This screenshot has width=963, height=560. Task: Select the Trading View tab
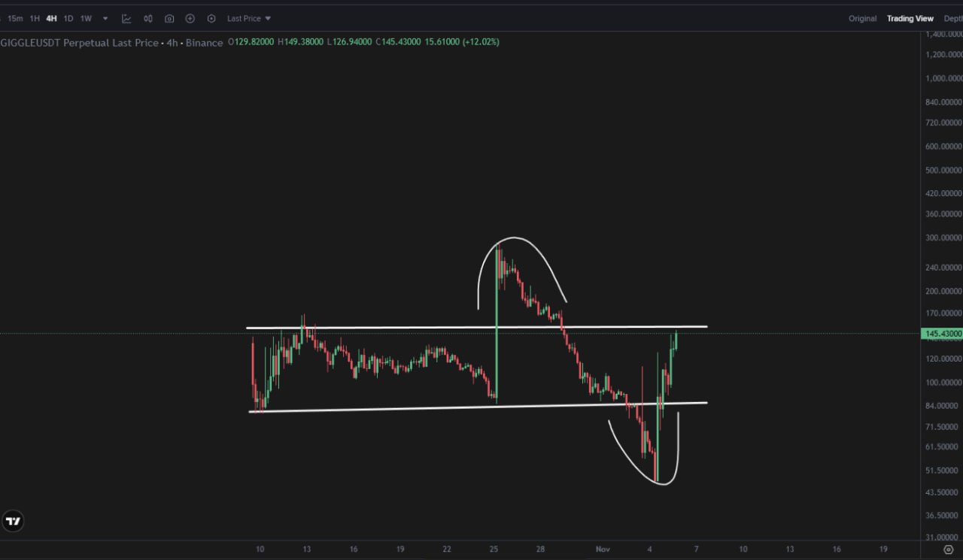(x=910, y=18)
